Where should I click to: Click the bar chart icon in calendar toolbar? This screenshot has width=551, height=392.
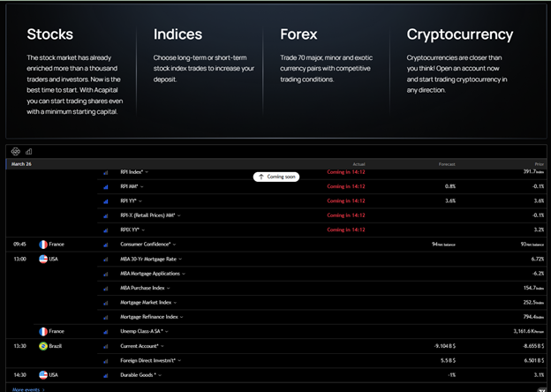[x=28, y=151]
